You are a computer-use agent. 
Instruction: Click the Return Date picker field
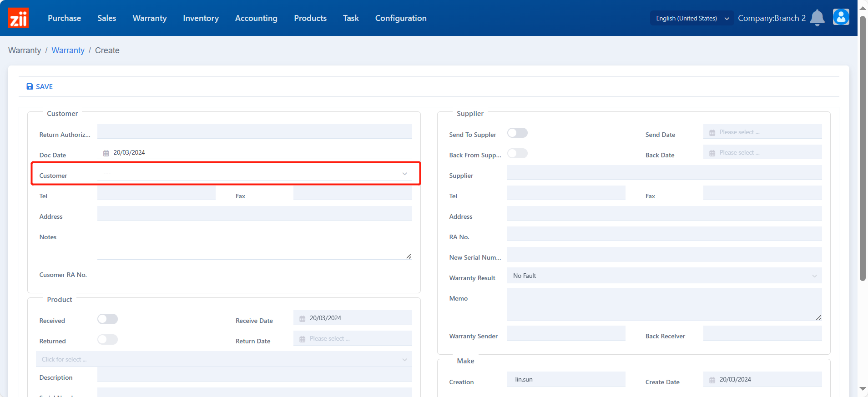[x=353, y=338]
